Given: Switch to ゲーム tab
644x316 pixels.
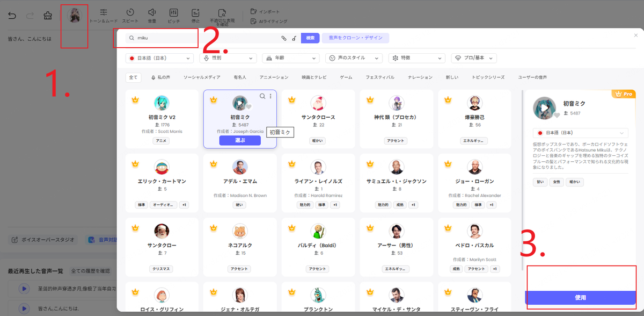Looking at the screenshot, I should (x=346, y=77).
